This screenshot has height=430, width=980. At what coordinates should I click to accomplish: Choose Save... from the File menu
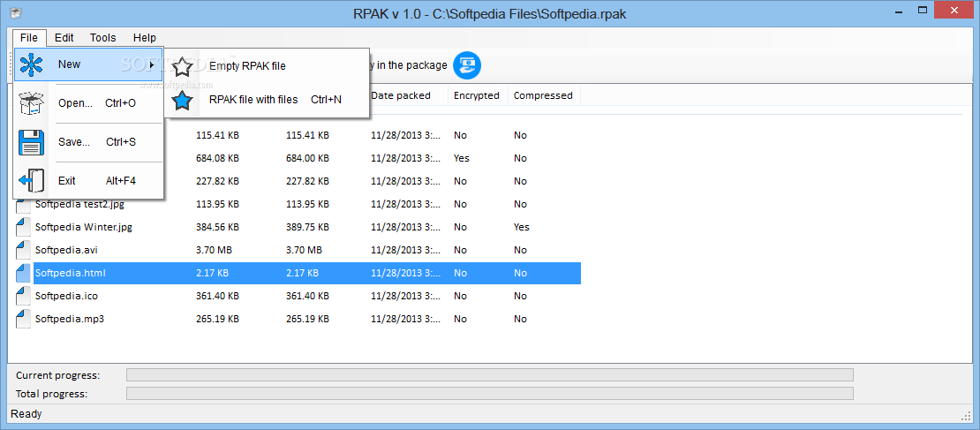click(x=88, y=142)
